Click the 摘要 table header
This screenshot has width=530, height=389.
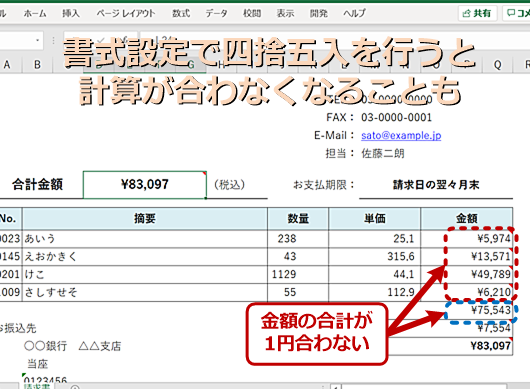click(x=145, y=219)
